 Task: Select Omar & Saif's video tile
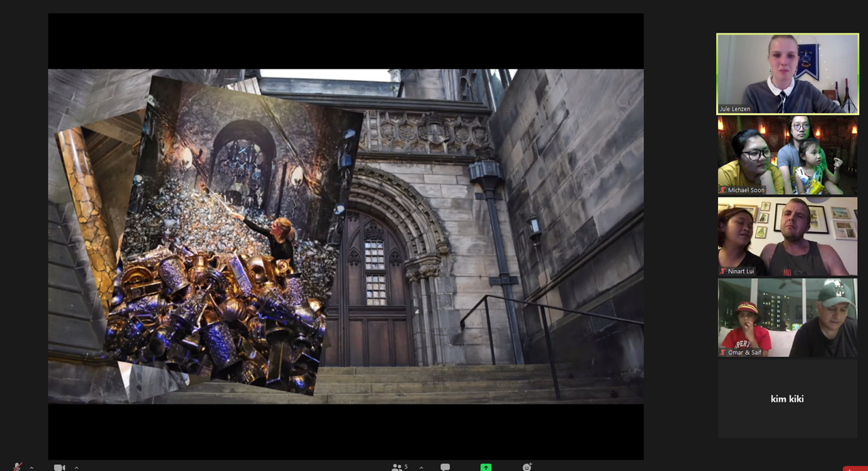coord(787,318)
